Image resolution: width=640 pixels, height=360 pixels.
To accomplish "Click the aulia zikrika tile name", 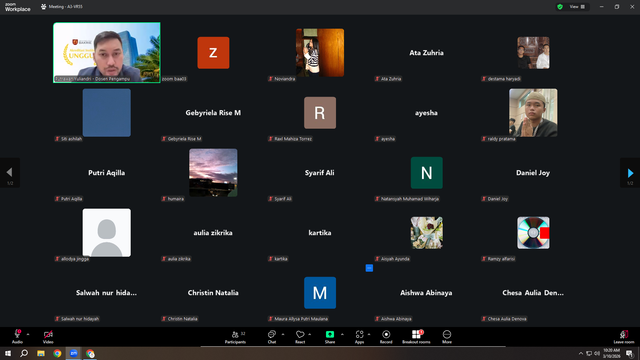I will 213,233.
